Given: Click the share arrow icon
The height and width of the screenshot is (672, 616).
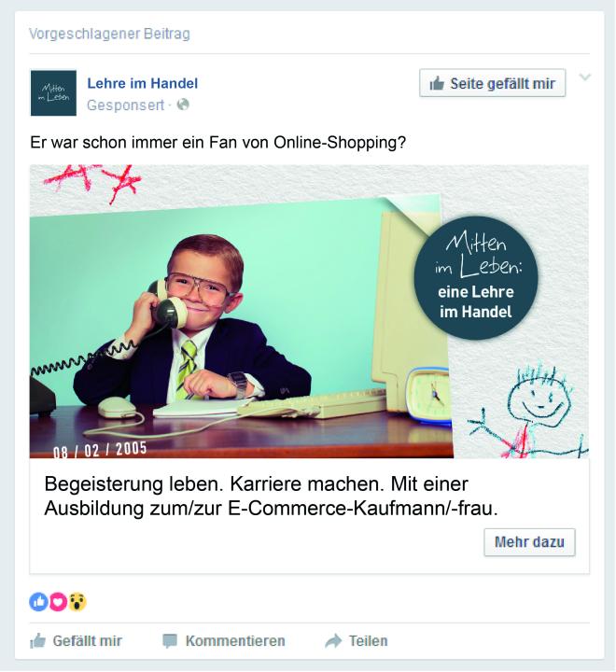Looking at the screenshot, I should [x=333, y=640].
